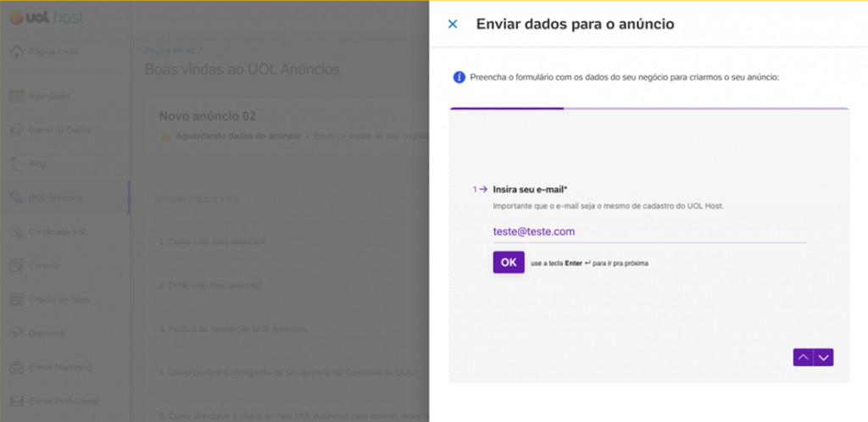Viewport: 868px width, 422px height.
Task: Click the E-mail Profissional envelope icon
Action: 17,401
